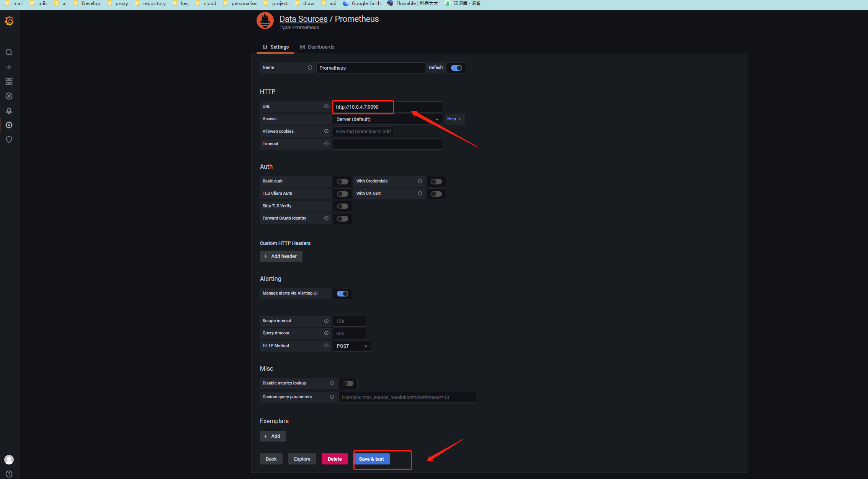Open the search icon in the sidebar

(x=9, y=52)
